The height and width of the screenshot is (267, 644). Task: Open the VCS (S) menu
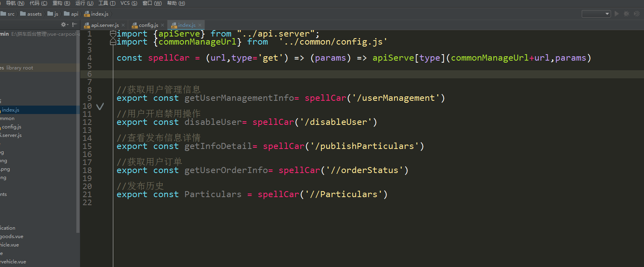coord(129,3)
